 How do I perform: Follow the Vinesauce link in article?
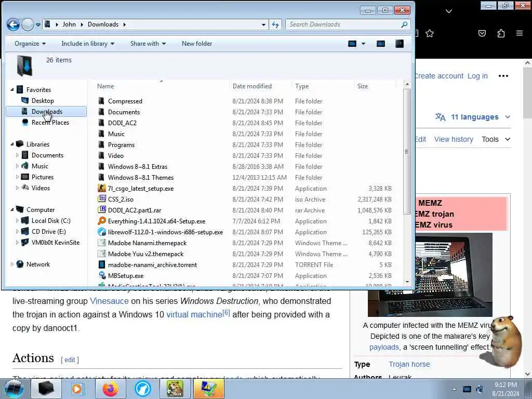click(x=109, y=301)
